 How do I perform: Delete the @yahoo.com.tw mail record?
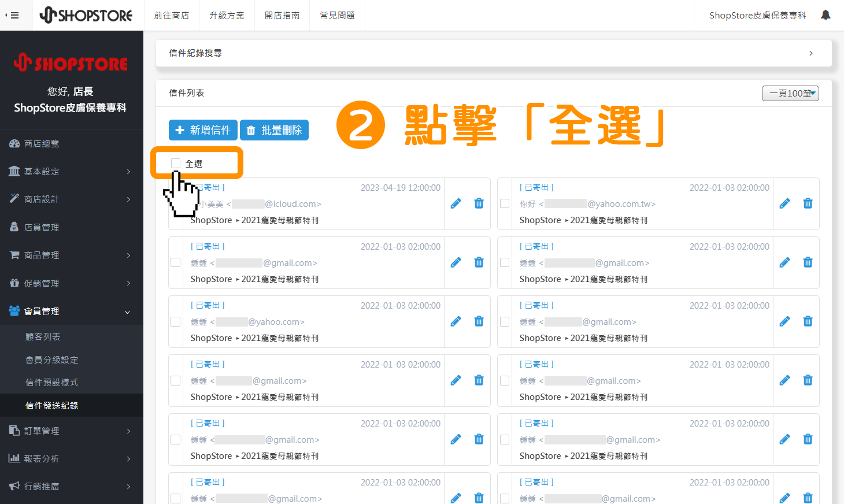pyautogui.click(x=808, y=203)
